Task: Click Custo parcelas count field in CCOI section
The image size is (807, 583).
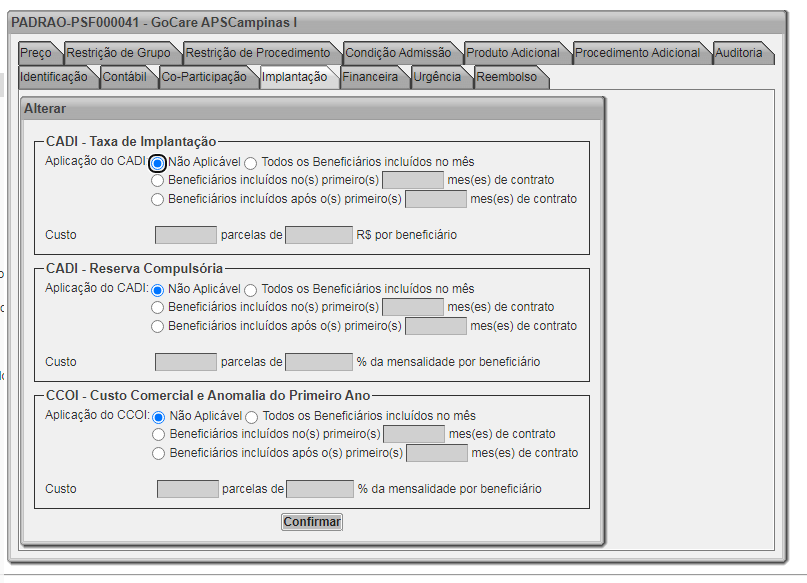Action: coord(188,489)
